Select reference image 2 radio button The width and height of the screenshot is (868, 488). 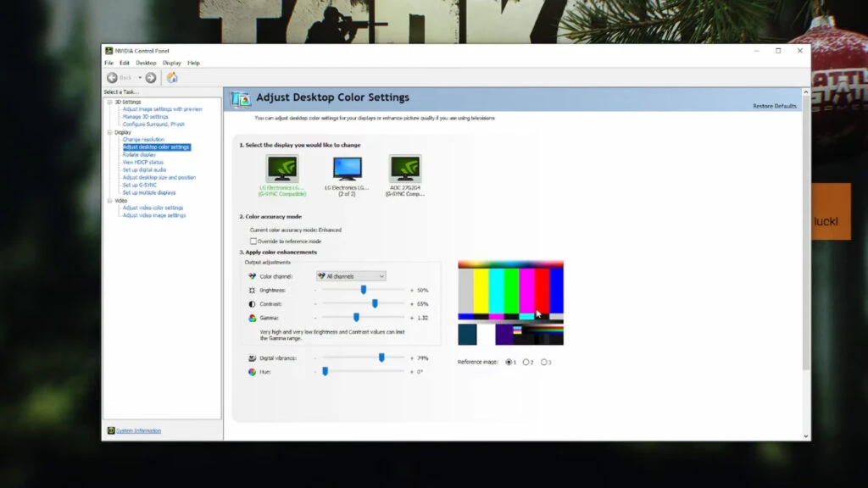(x=526, y=362)
